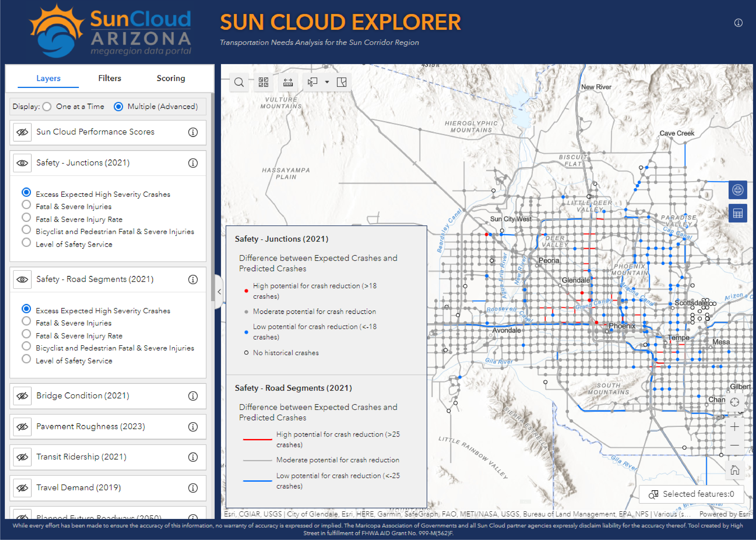
Task: Activate the measurement ruler tool
Action: coord(288,82)
